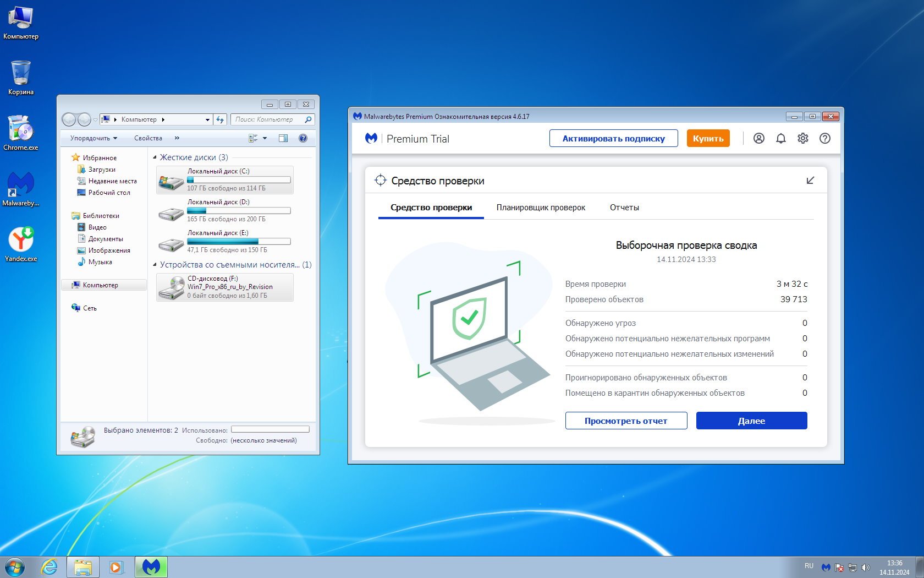Viewport: 924px width, 578px height.
Task: Expand the address bar history dropdown
Action: click(207, 119)
